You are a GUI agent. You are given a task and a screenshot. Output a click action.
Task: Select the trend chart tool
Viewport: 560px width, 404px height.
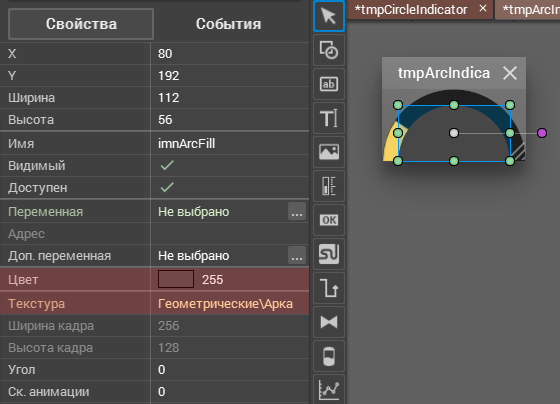coord(329,389)
